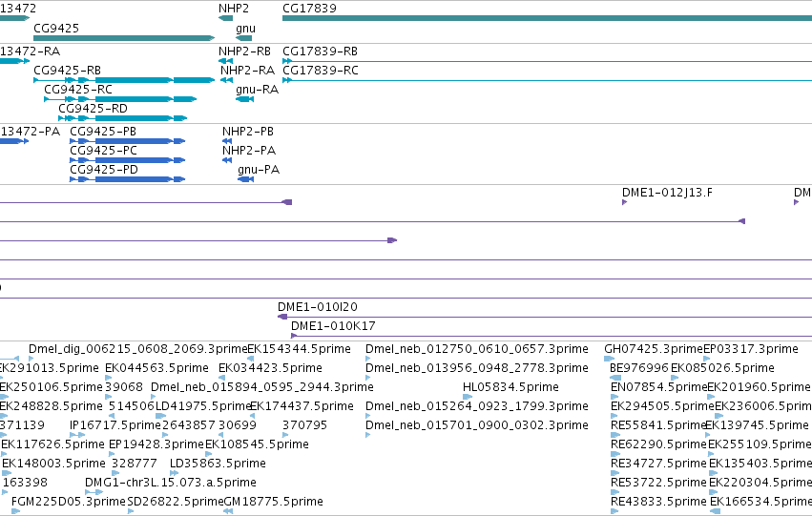The width and height of the screenshot is (812, 516).
Task: Click the EK034423.5prime EST
Action: click(270, 368)
